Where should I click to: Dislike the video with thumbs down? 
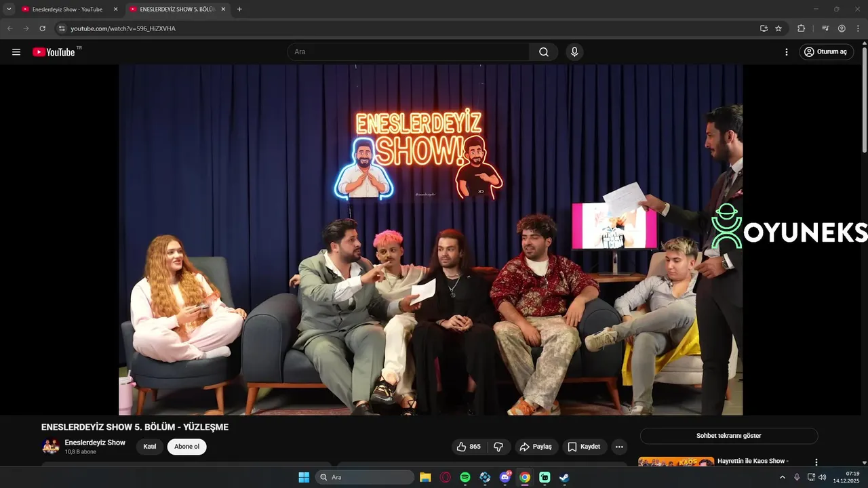click(x=498, y=447)
